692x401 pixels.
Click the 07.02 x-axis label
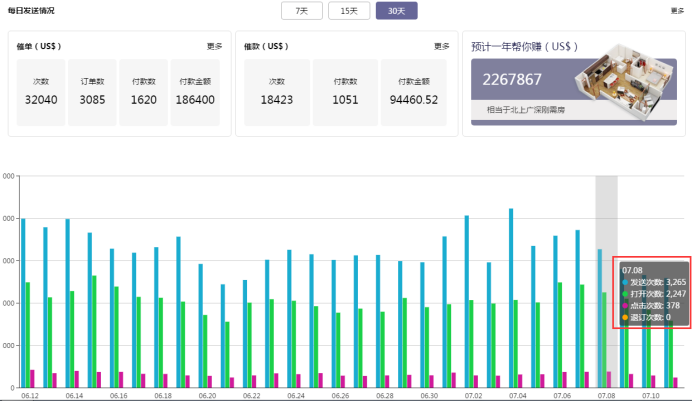pyautogui.click(x=473, y=396)
